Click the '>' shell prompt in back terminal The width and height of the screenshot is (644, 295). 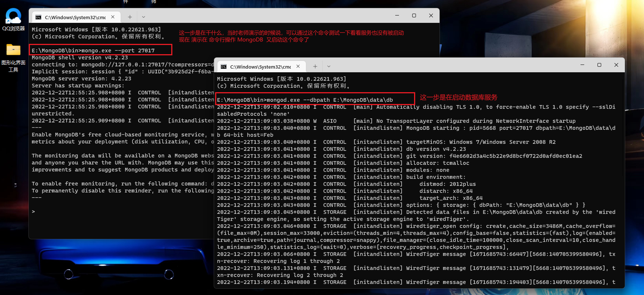(x=33, y=212)
